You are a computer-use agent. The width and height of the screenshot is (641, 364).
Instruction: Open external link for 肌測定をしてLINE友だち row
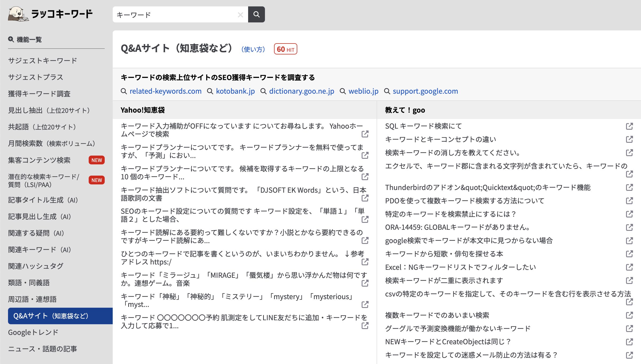[365, 326]
